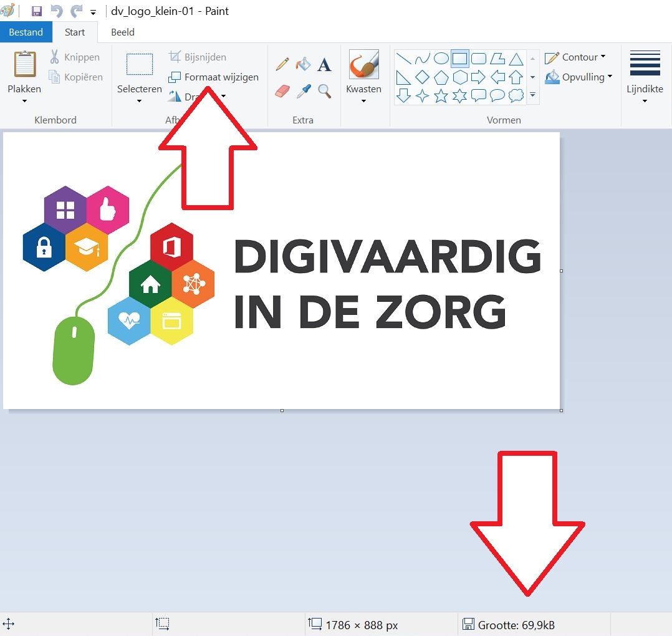Pick the Five-pointed star shape

[x=441, y=95]
